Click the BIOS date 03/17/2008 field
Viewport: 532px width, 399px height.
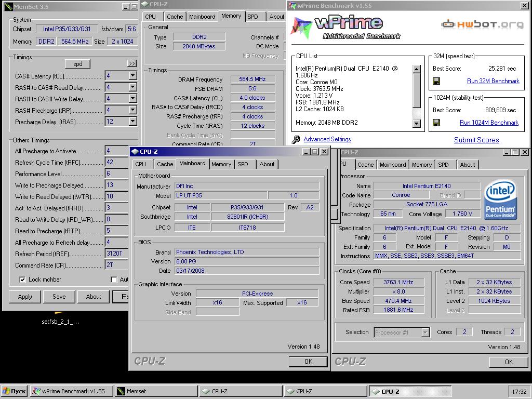tap(247, 271)
